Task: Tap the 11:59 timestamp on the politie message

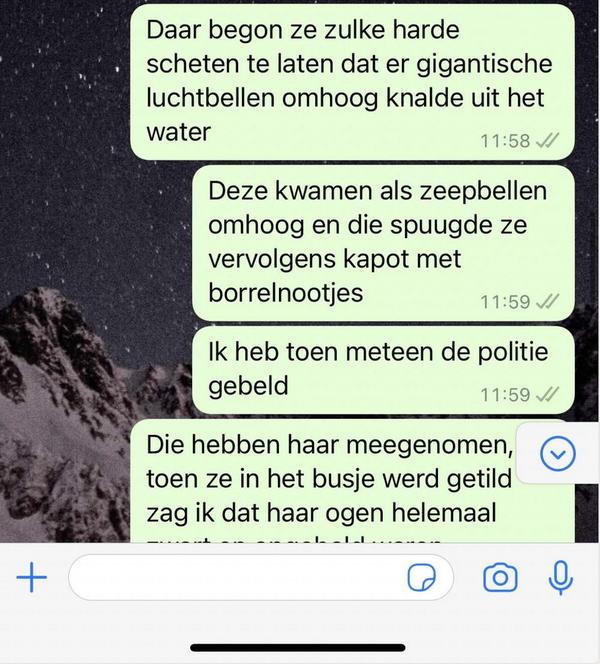Action: point(505,395)
